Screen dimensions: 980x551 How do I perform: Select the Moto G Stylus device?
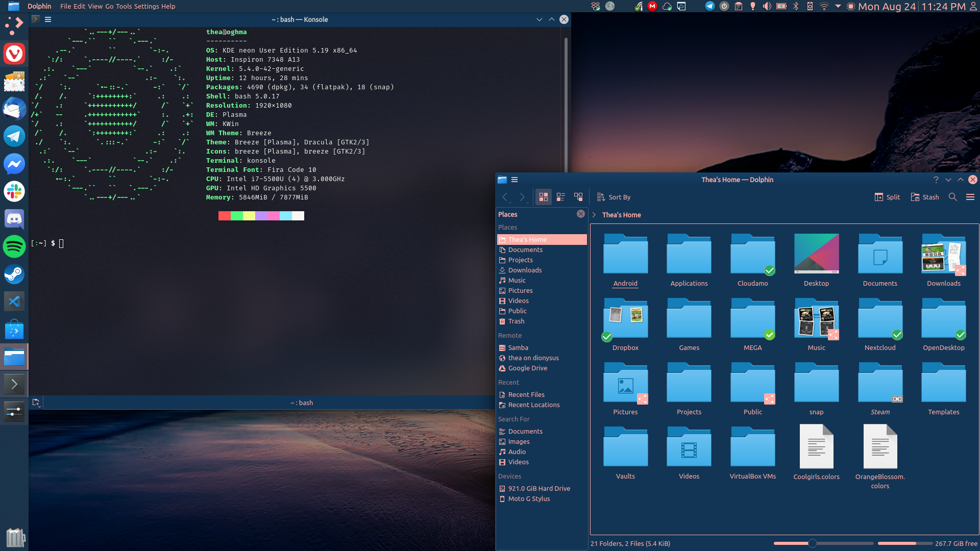[x=542, y=499]
